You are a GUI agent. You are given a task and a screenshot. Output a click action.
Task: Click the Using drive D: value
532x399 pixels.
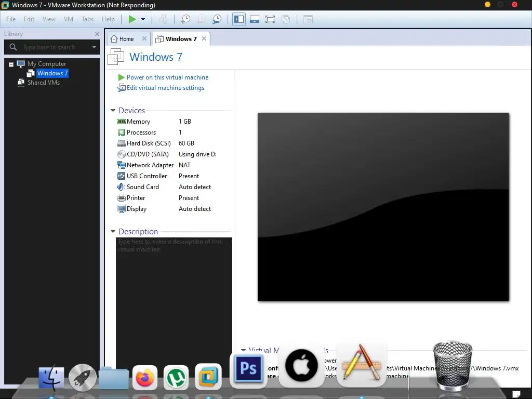pos(197,154)
